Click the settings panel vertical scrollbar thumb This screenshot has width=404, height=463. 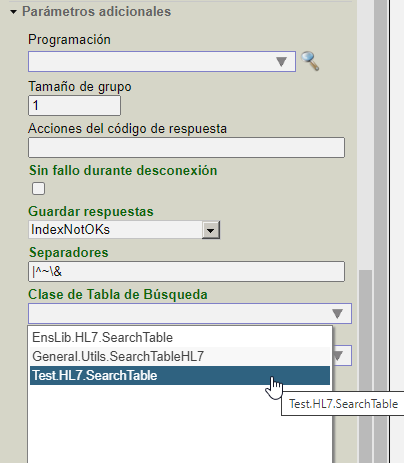[365, 366]
